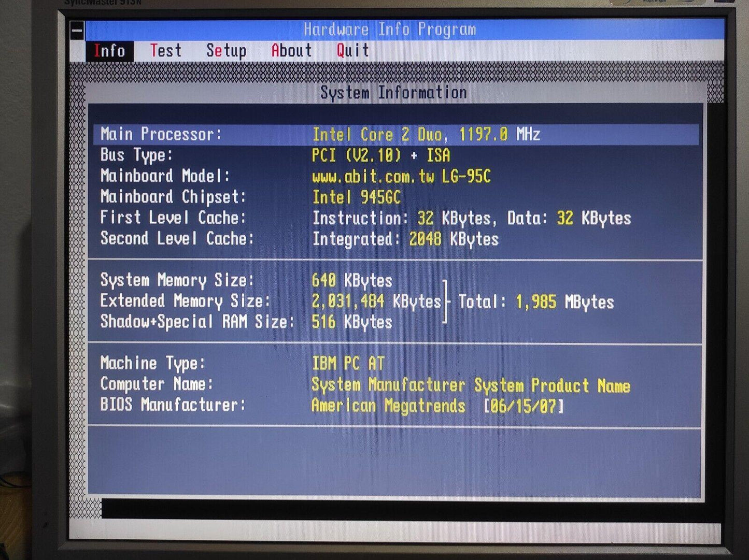Click the Second Level Cache row
This screenshot has height=560, width=749.
[x=395, y=239]
